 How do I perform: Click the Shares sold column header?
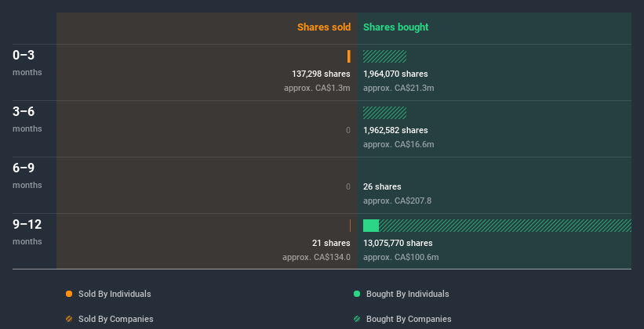(x=324, y=27)
